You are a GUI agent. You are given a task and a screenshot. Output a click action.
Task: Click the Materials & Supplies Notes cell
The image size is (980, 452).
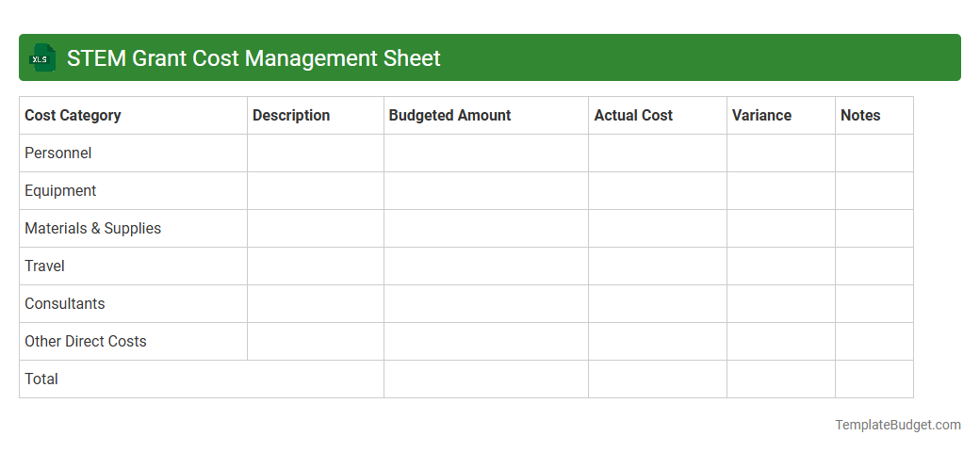point(874,229)
